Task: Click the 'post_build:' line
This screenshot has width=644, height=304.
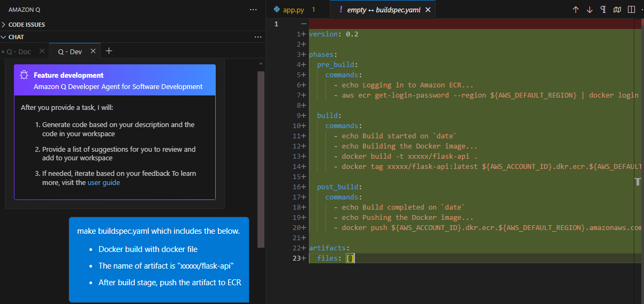Action: tap(339, 187)
